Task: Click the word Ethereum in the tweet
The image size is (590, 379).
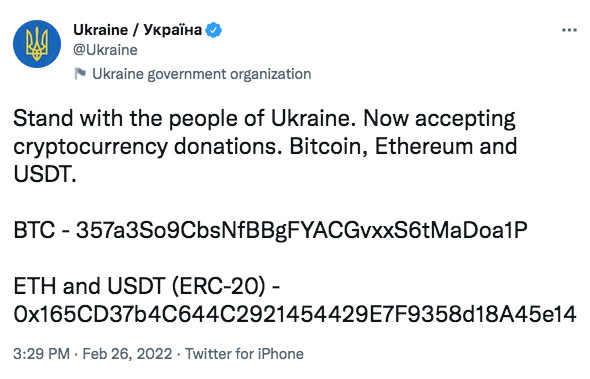Action: point(424,146)
